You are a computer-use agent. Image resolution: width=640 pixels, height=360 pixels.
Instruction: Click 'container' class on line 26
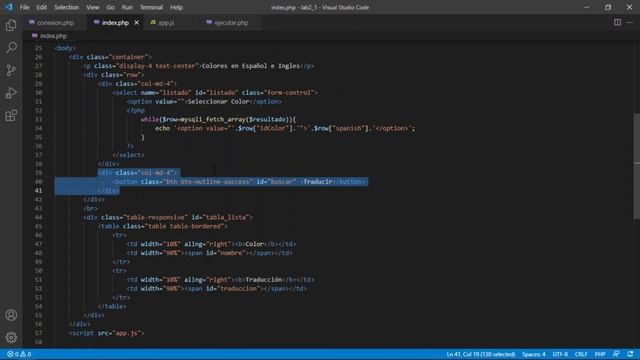click(128, 57)
